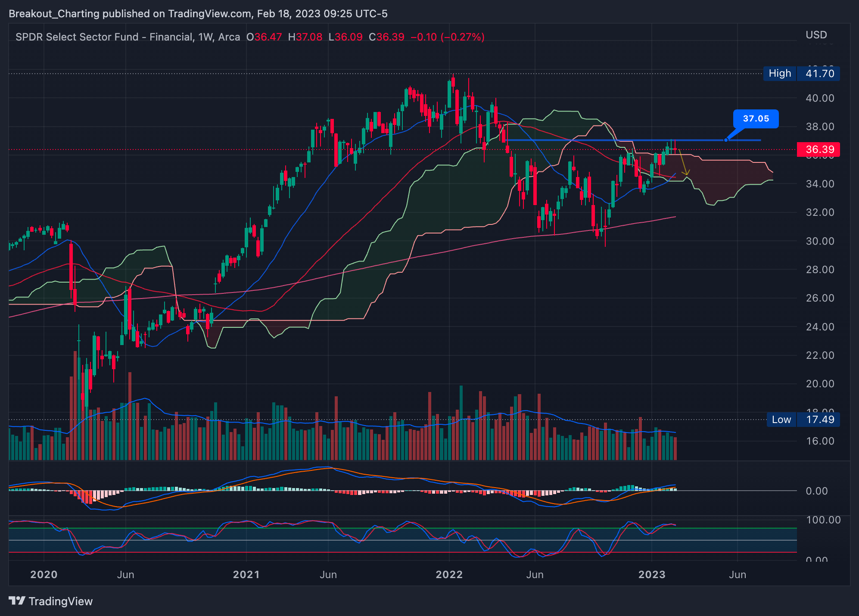Select the High 41.70 price label

(801, 73)
